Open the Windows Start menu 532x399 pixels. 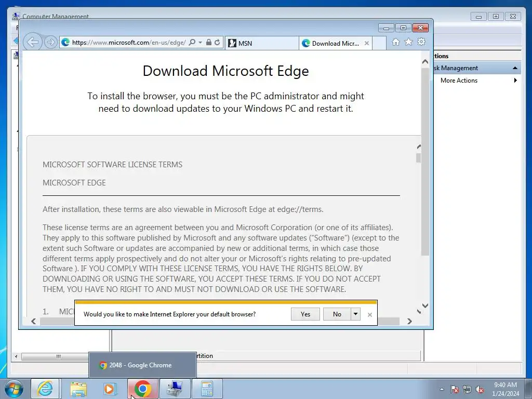click(x=14, y=389)
